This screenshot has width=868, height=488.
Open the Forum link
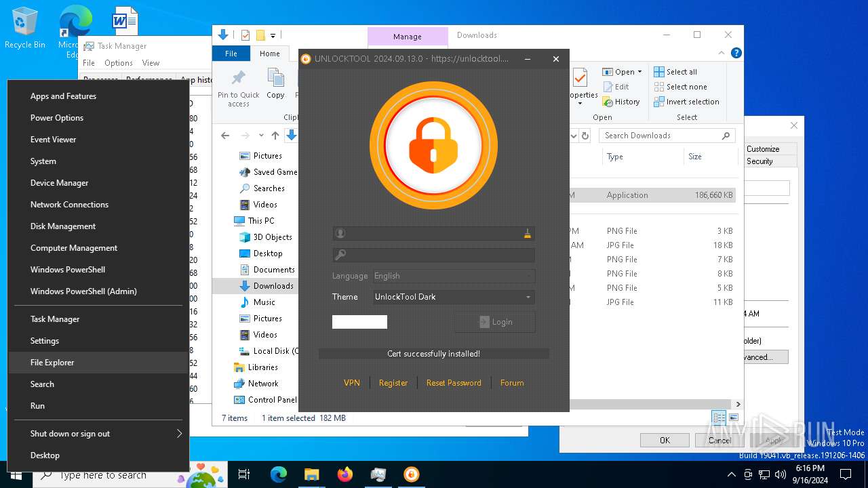[x=512, y=383]
